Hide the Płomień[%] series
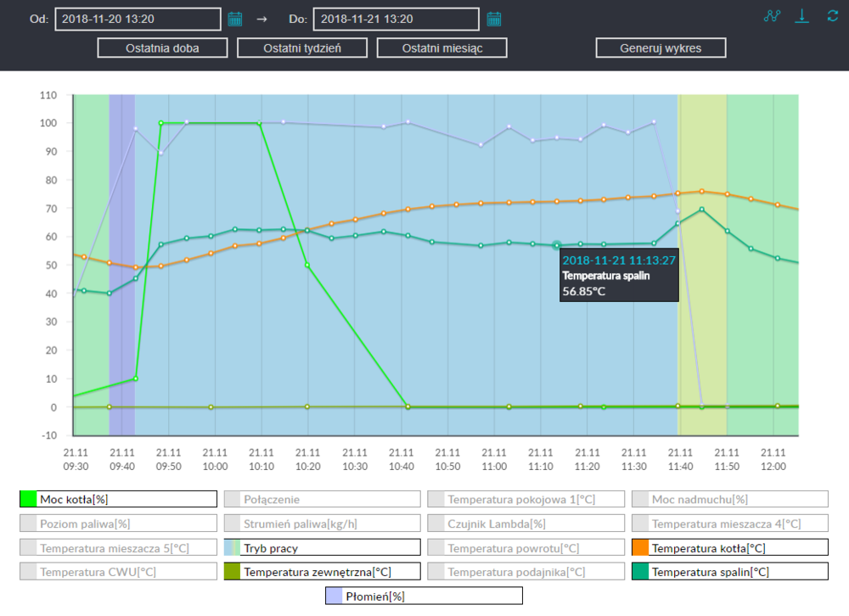The image size is (849, 616). tap(424, 596)
